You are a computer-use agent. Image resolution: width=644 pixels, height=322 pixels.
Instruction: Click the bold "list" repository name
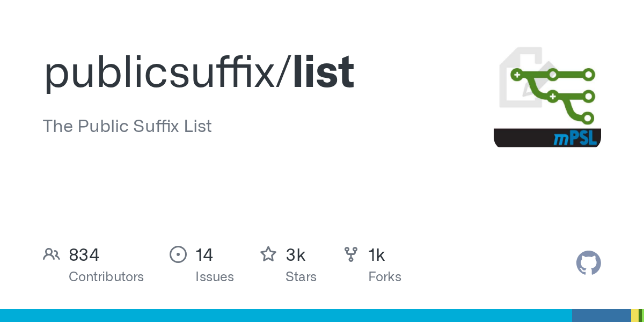pos(324,72)
